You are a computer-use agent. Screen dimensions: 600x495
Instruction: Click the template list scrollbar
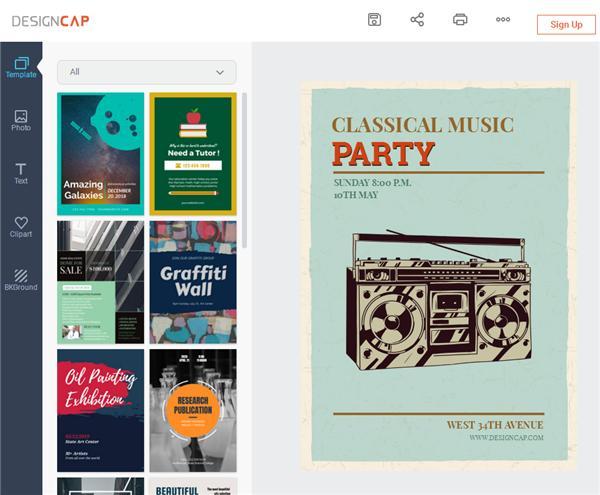pyautogui.click(x=244, y=170)
